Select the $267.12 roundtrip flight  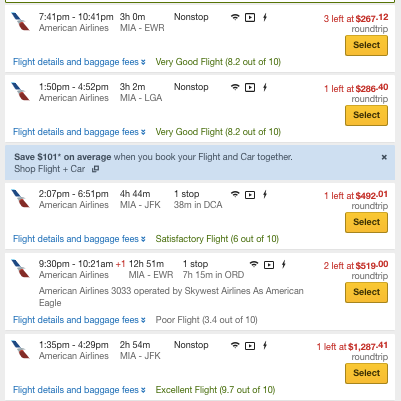pyautogui.click(x=366, y=45)
